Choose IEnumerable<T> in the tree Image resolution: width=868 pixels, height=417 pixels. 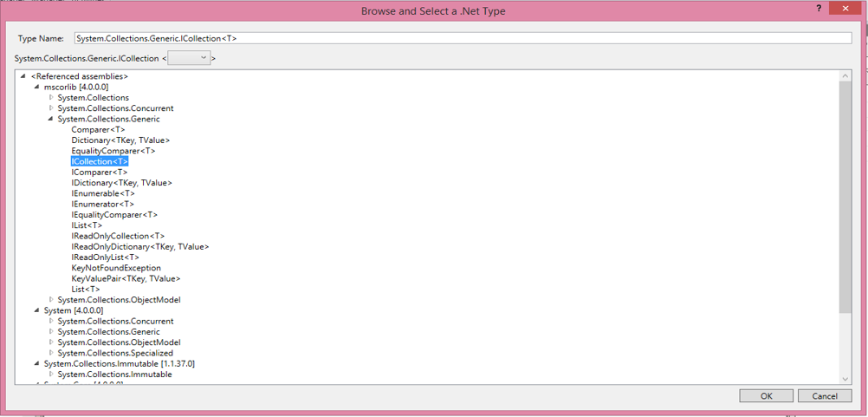103,193
